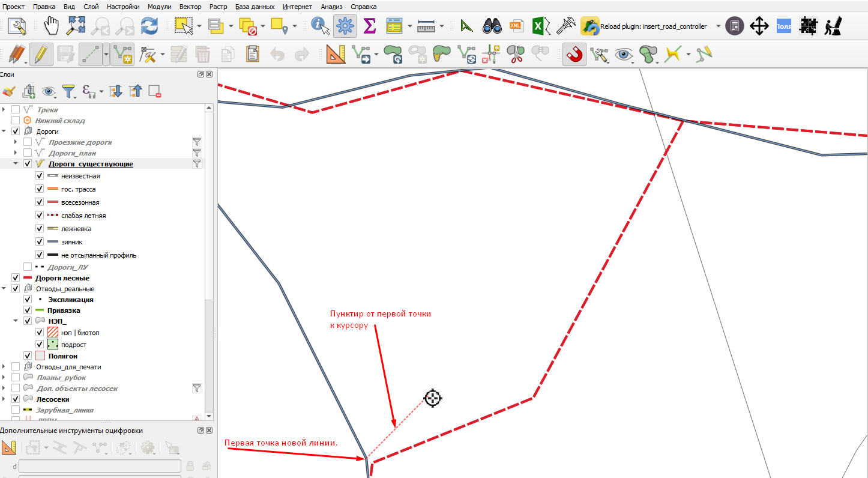
Task: Open the Statistical Summary sigma tool
Action: (370, 26)
